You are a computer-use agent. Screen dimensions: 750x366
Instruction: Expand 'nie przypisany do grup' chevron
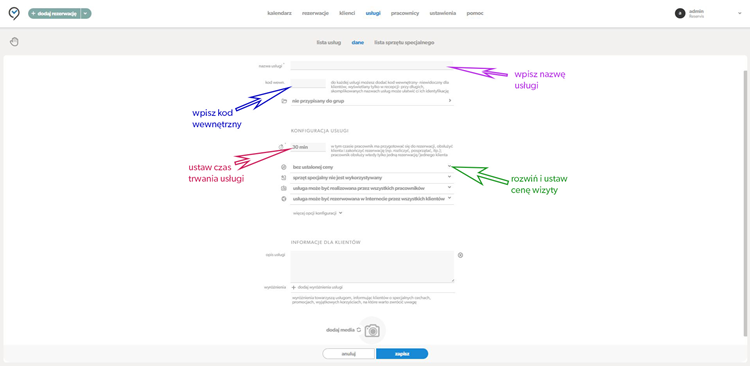(x=450, y=101)
